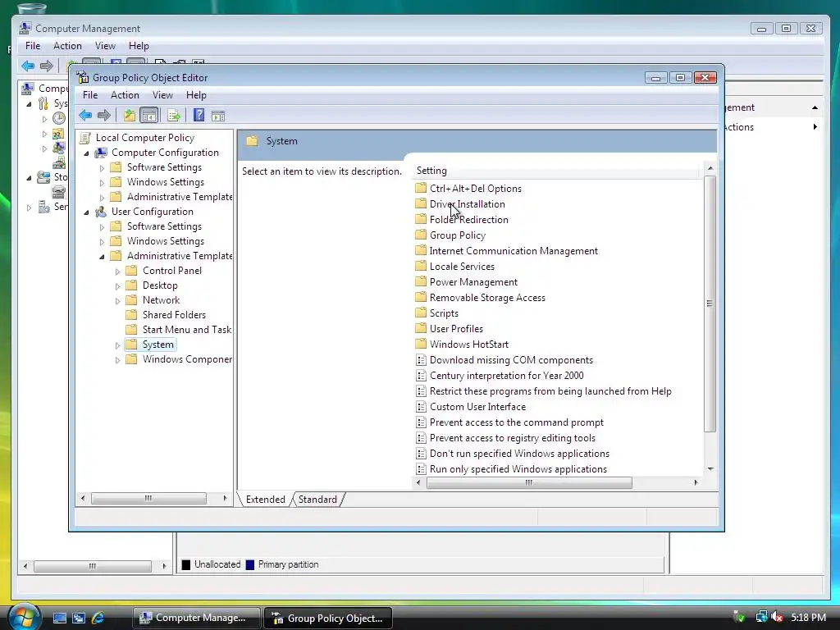Collapse the Computer Configuration node
This screenshot has height=630, width=840.
pyautogui.click(x=87, y=153)
